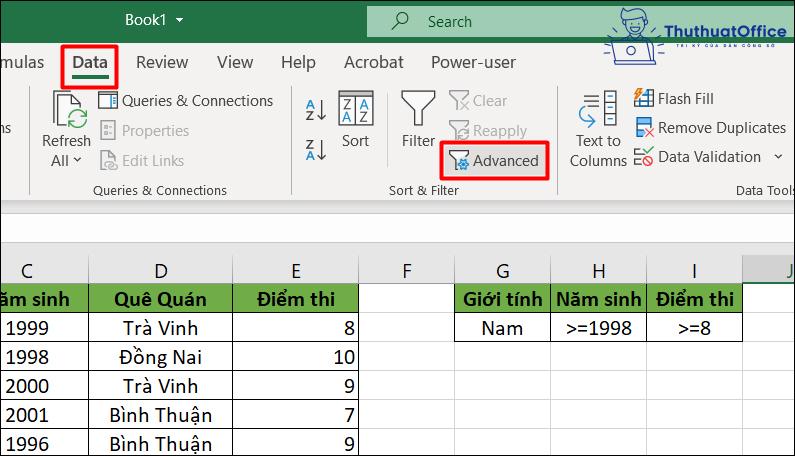Open the Power-user tab
Viewport: 795px width, 456px height.
[x=473, y=62]
